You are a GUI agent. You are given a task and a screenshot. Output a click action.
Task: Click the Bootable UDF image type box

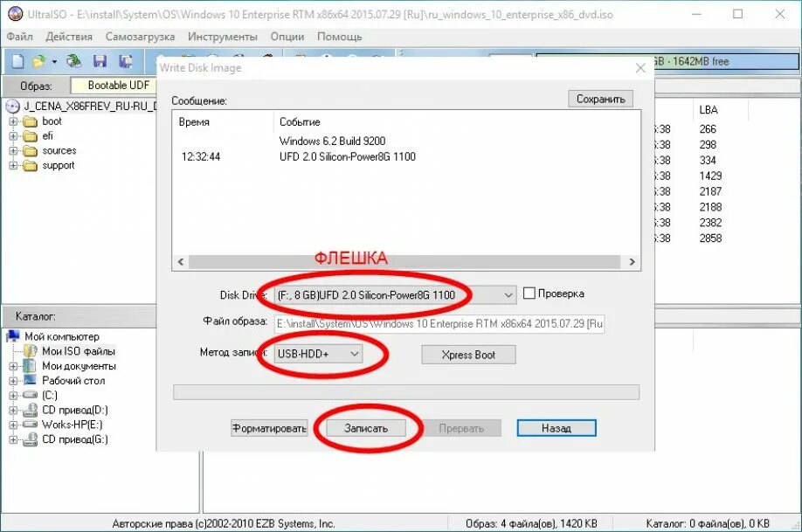114,86
